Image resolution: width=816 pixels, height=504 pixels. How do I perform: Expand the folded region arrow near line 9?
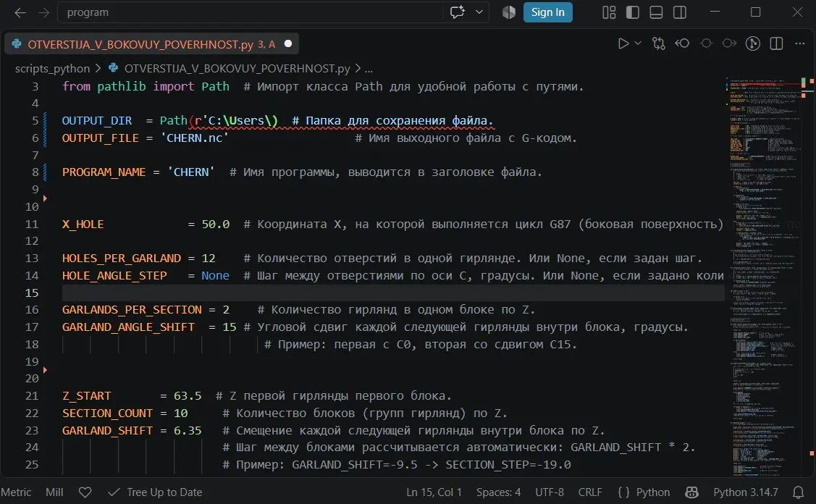[x=46, y=198]
